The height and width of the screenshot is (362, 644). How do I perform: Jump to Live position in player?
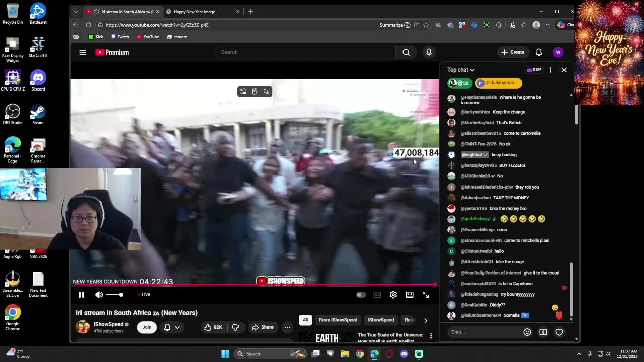click(144, 295)
